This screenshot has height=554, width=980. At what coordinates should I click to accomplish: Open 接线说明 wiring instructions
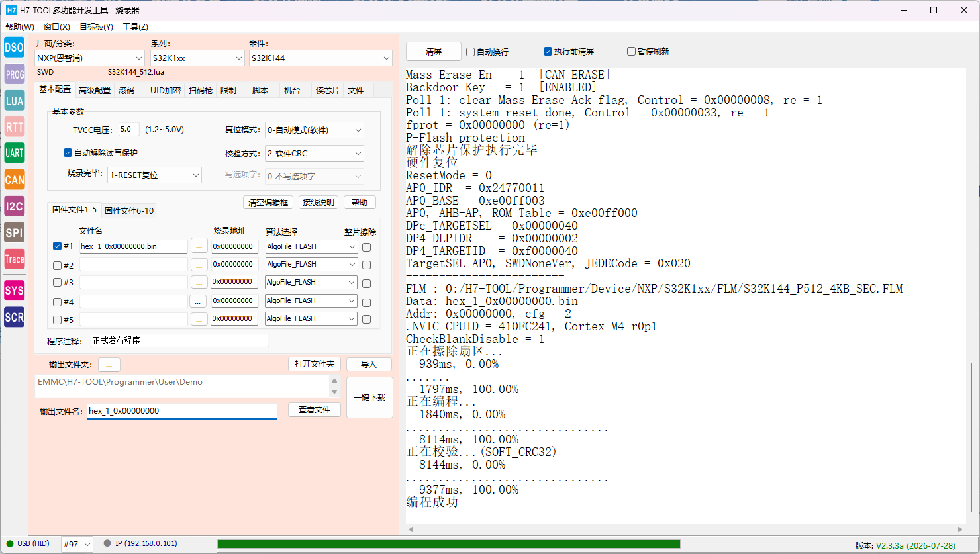318,203
